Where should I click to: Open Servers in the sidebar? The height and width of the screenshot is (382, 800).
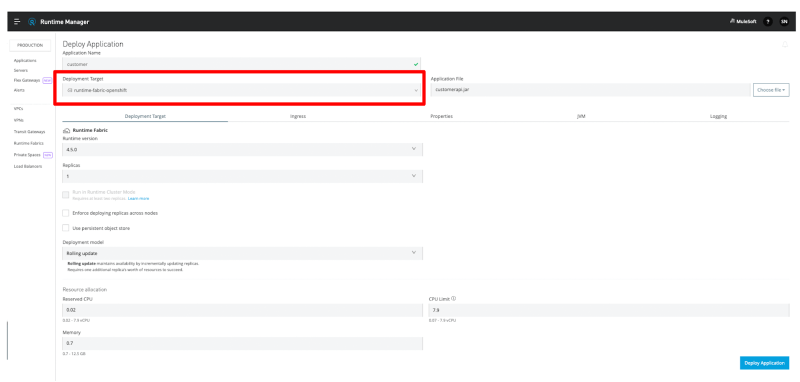21,70
